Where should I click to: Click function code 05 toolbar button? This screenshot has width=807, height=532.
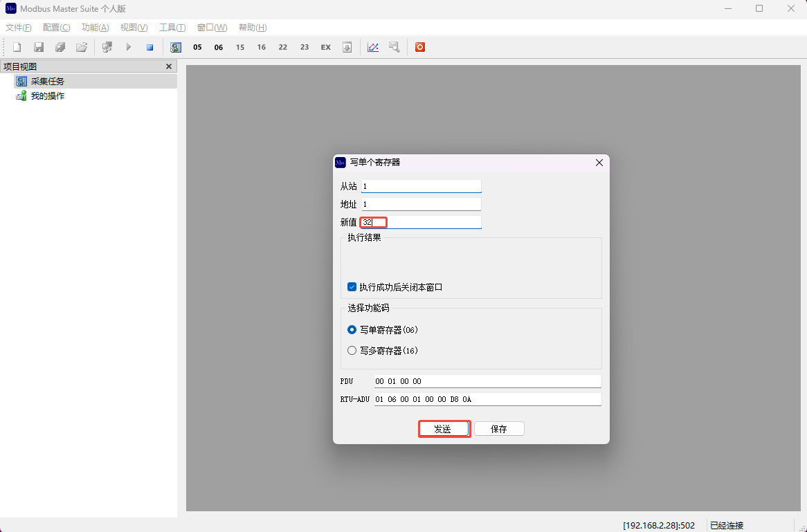197,47
